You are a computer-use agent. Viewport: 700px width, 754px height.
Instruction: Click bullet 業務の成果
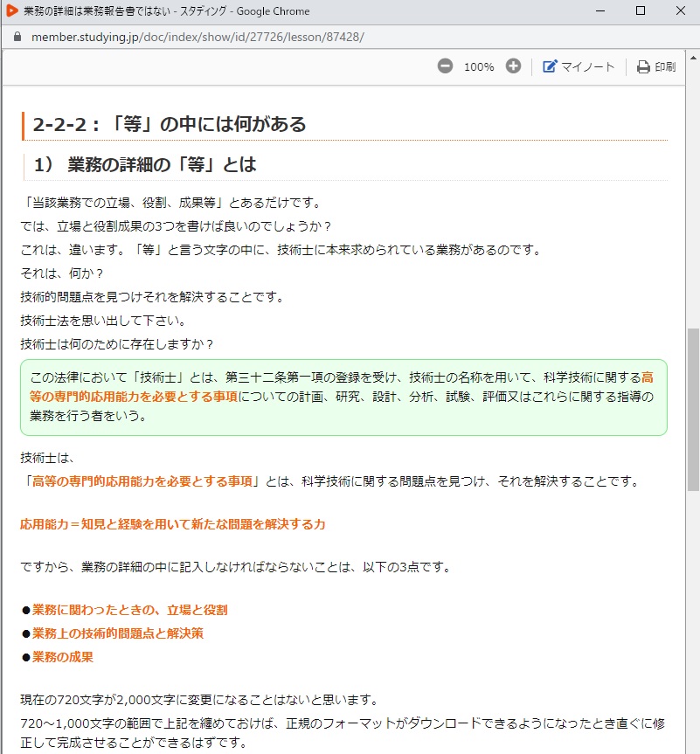coord(63,657)
